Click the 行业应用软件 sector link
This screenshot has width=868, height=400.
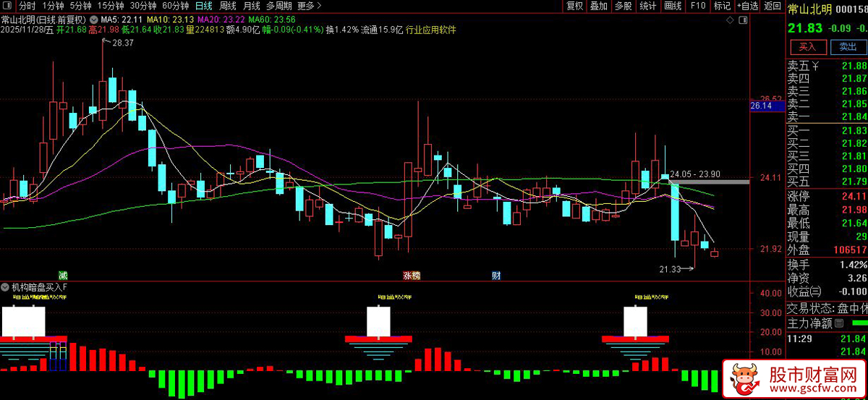431,30
